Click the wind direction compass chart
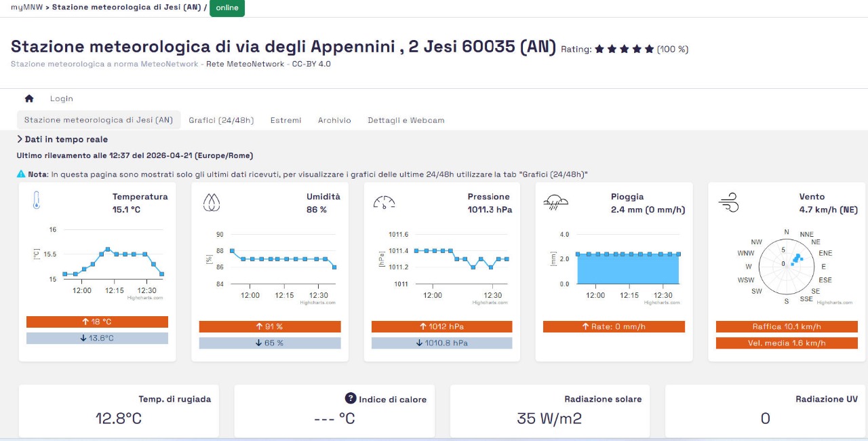Image resolution: width=868 pixels, height=441 pixels. [x=787, y=263]
